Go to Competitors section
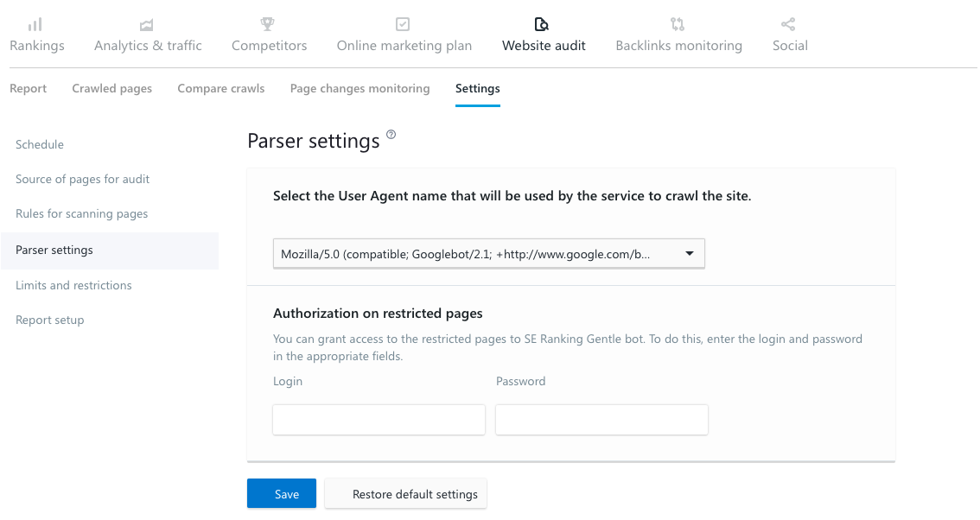The height and width of the screenshot is (520, 980). [x=270, y=46]
